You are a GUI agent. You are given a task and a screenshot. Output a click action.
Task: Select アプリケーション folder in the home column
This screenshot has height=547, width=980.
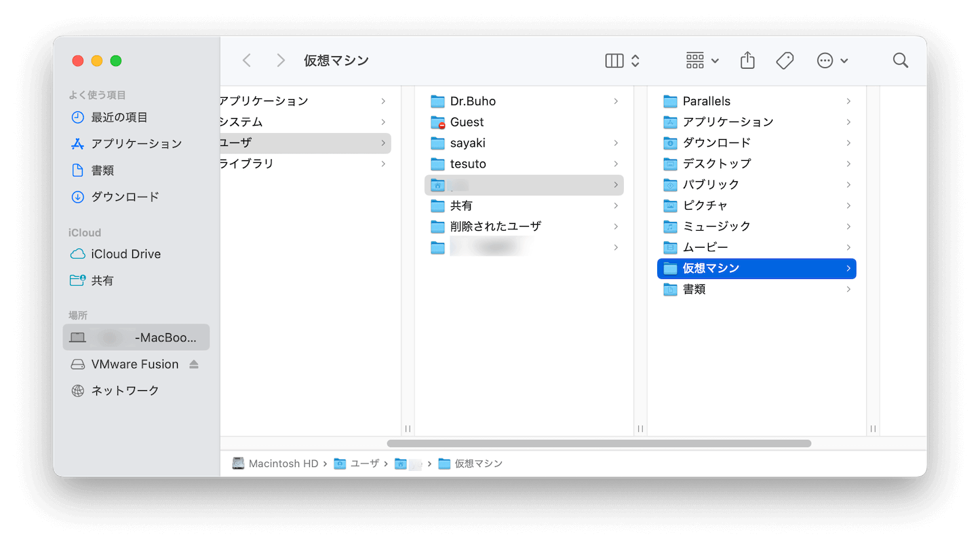[x=757, y=122]
